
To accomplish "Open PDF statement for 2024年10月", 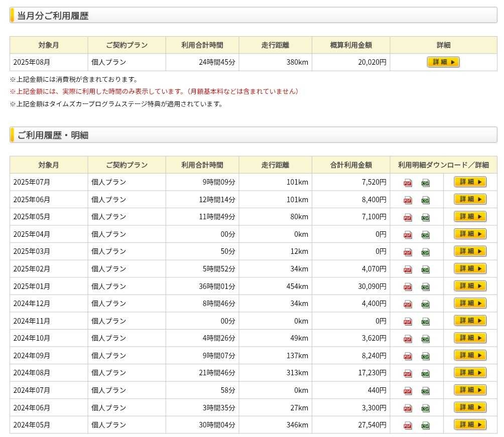I will pos(408,339).
